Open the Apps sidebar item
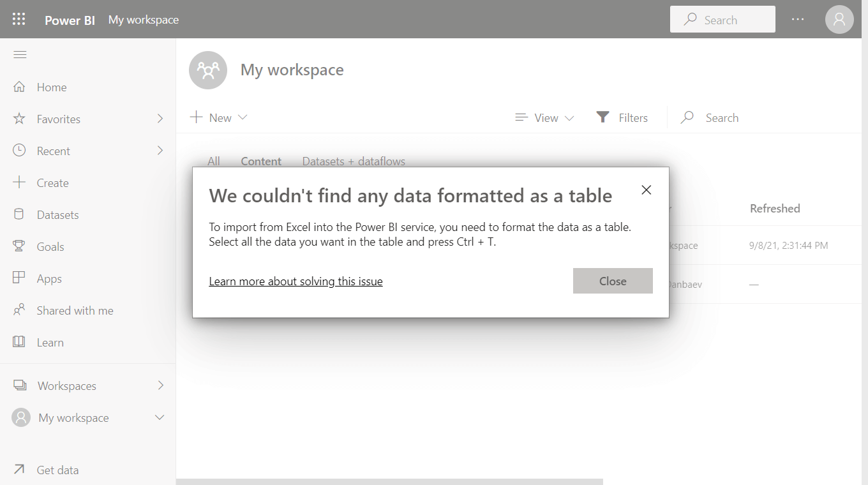Screen dimensions: 868x485 tap(49, 279)
